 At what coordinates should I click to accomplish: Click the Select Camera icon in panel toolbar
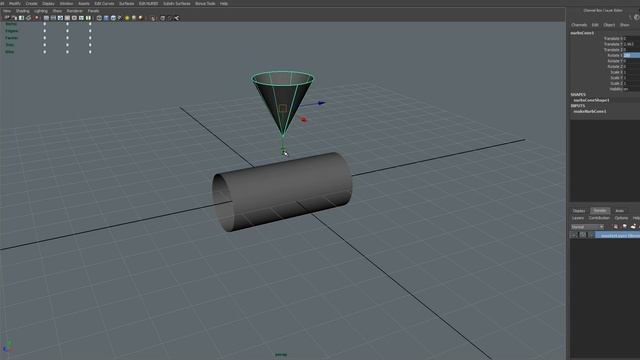7,18
